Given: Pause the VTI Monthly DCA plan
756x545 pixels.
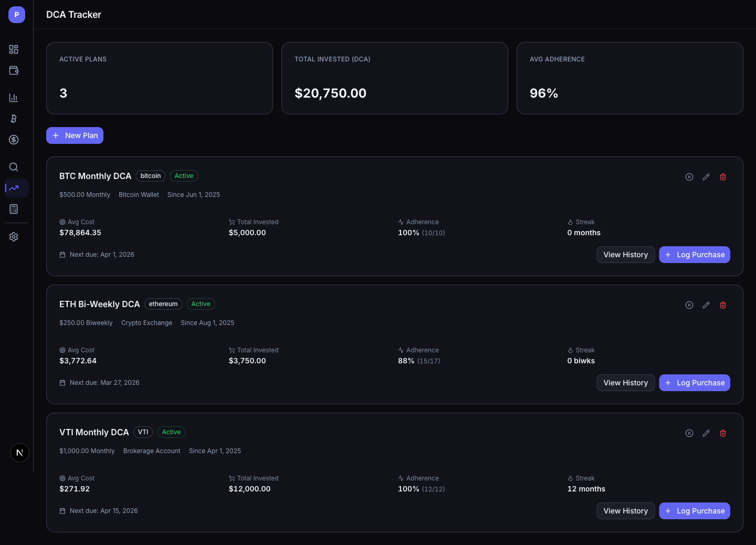Looking at the screenshot, I should click(x=689, y=433).
